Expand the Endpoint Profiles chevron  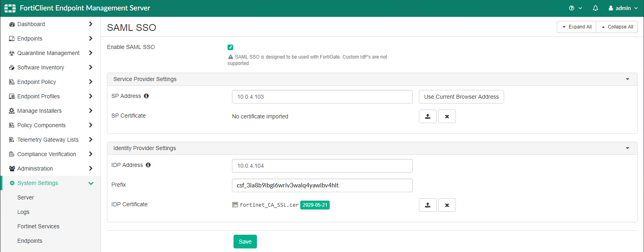point(90,96)
